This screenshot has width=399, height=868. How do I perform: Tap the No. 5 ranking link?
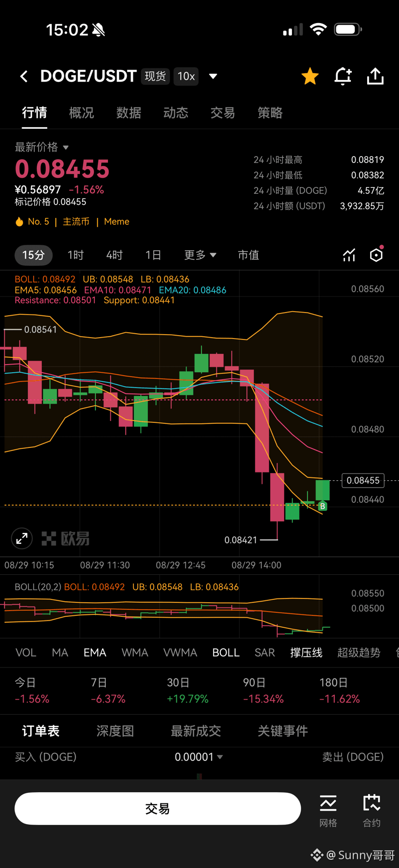tap(39, 221)
